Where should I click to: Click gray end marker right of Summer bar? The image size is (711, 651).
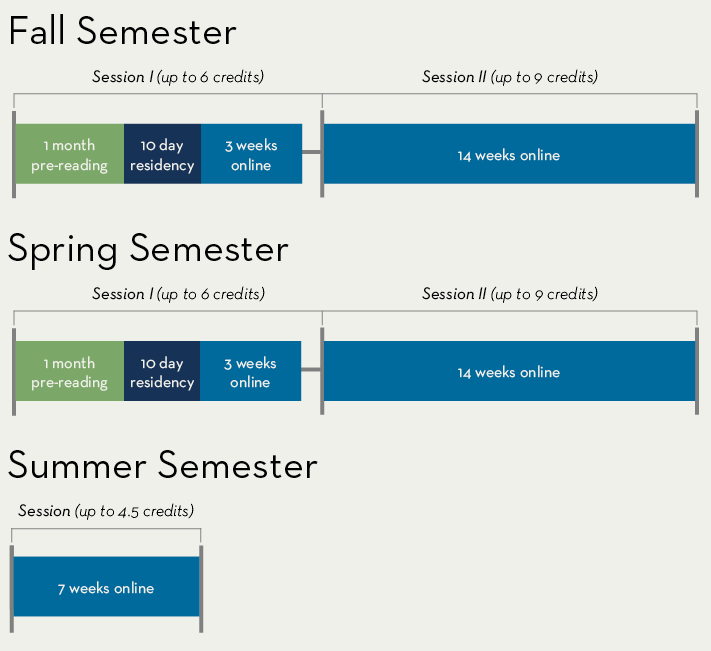coord(201,588)
